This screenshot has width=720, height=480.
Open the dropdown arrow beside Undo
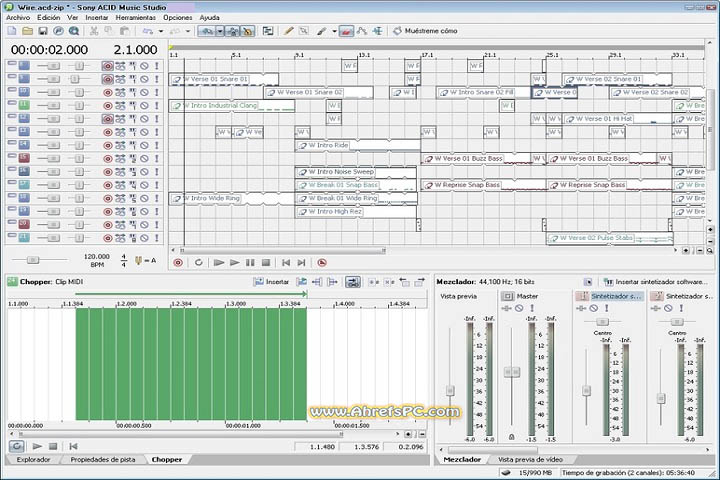pyautogui.click(x=161, y=31)
